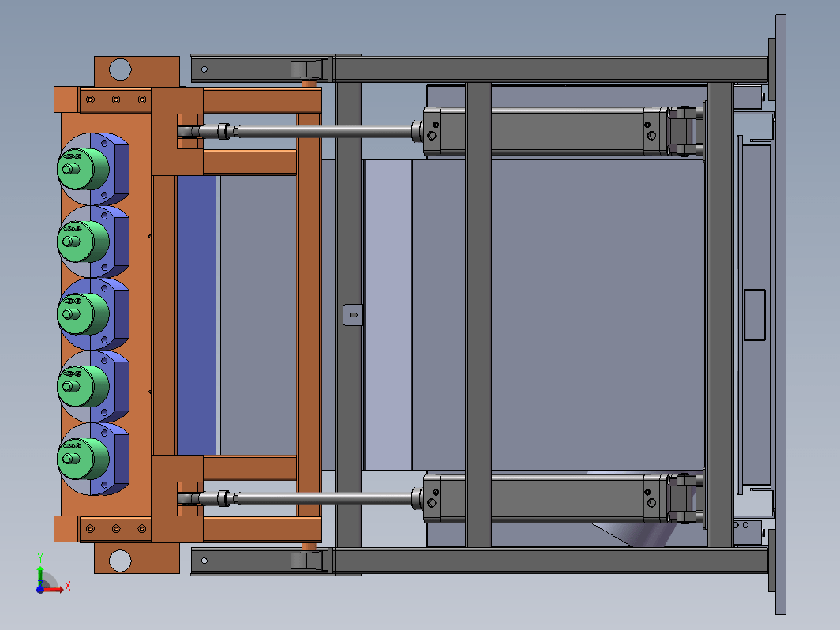Select the upper pneumatic cylinder rod
Screen dimensions: 840x630
[325, 131]
